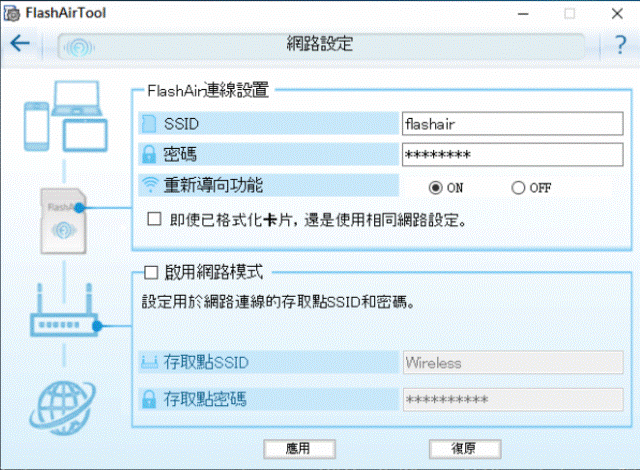Minimize the FlashAirTool window
This screenshot has height=470, width=640.
[523, 14]
